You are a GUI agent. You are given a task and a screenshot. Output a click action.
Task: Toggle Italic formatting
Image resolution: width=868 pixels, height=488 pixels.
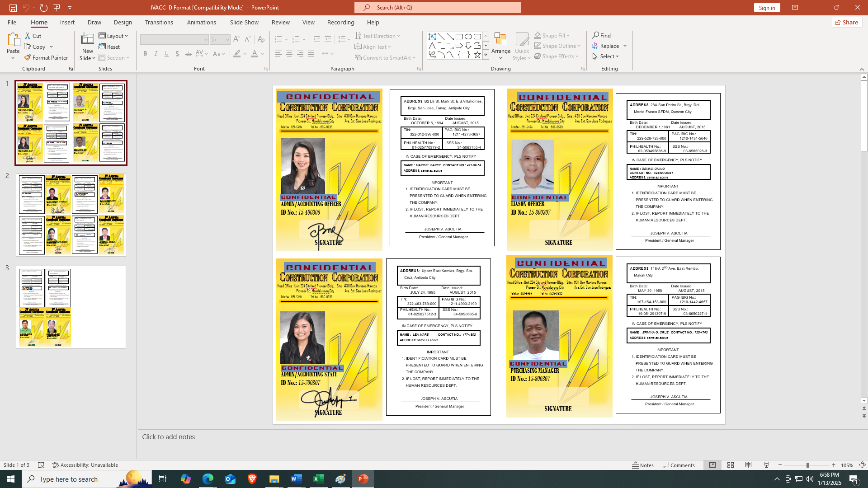156,54
